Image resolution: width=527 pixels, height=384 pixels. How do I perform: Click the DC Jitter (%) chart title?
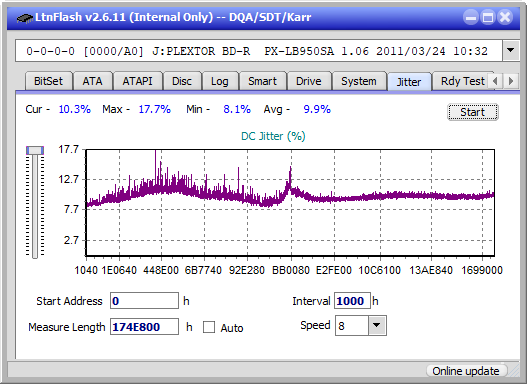(x=273, y=136)
